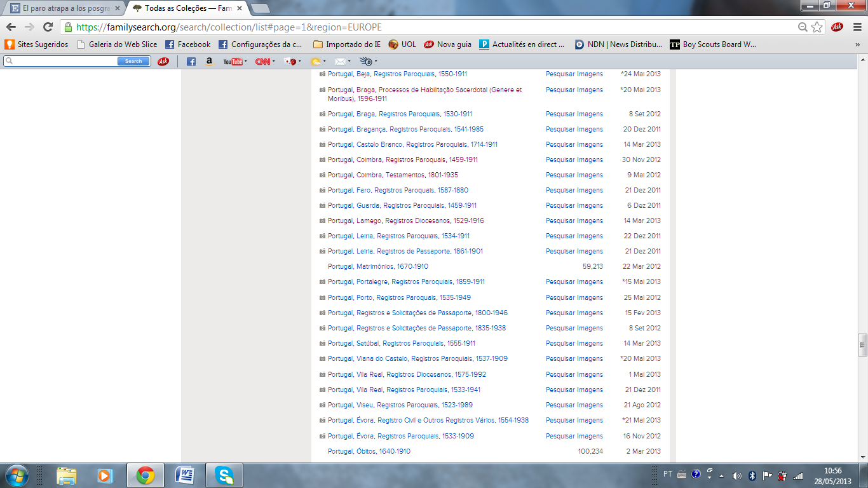Click the page vertical scrollbar thumb
The height and width of the screenshot is (488, 868).
coord(862,344)
